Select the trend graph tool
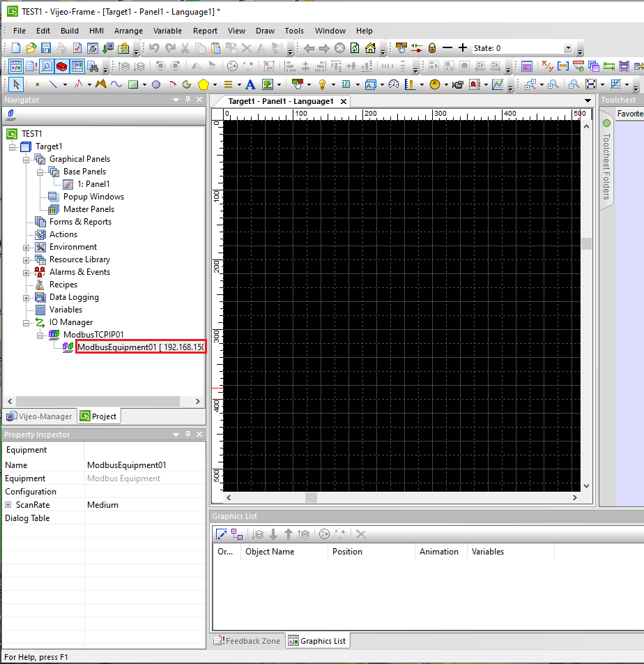 point(498,84)
